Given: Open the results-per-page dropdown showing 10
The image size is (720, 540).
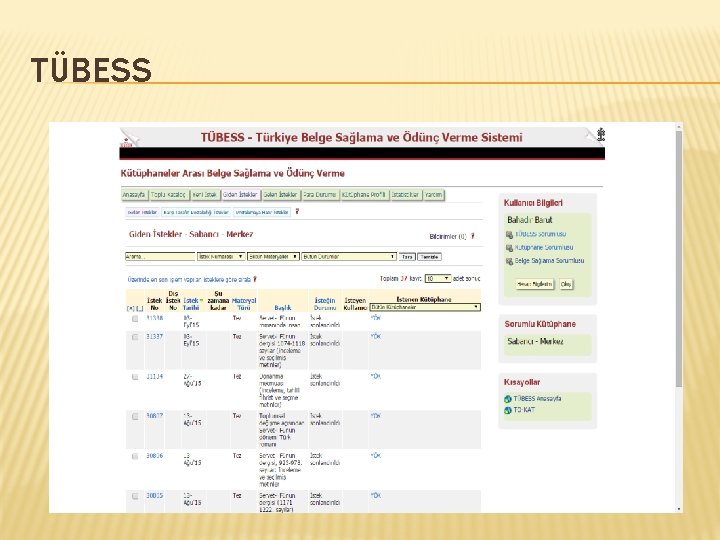Looking at the screenshot, I should [438, 278].
